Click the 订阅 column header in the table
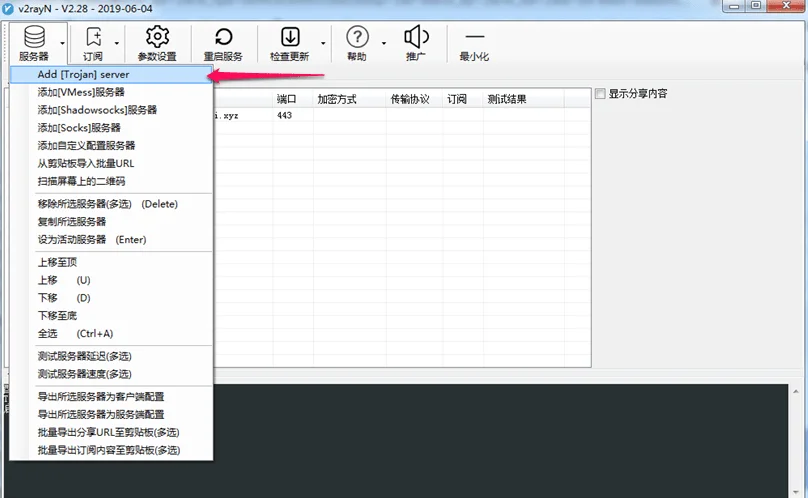This screenshot has height=498, width=808. pyautogui.click(x=463, y=99)
